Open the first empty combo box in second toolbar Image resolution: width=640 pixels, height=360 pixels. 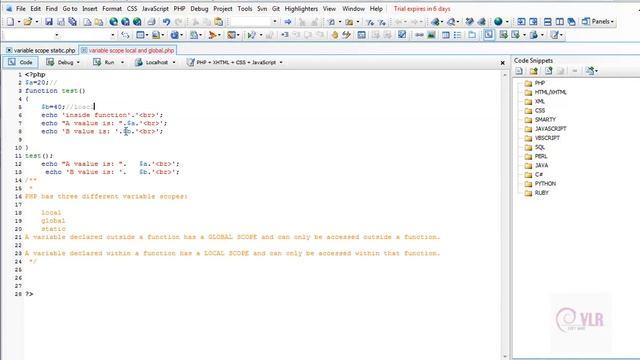(32, 36)
